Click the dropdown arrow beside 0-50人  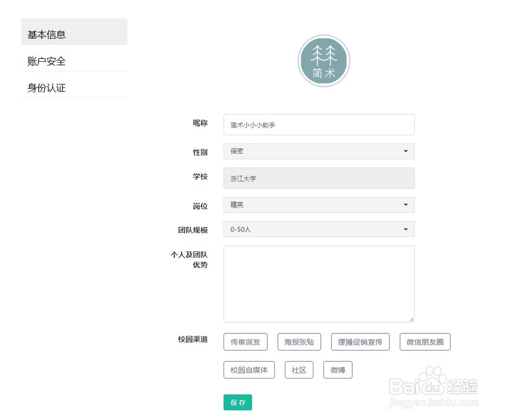[x=405, y=229]
